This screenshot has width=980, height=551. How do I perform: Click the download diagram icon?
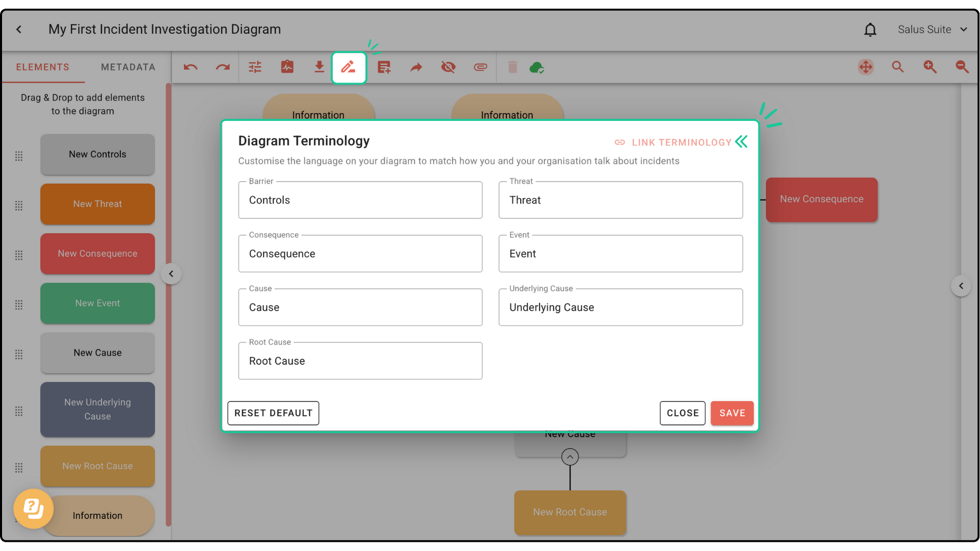point(319,67)
